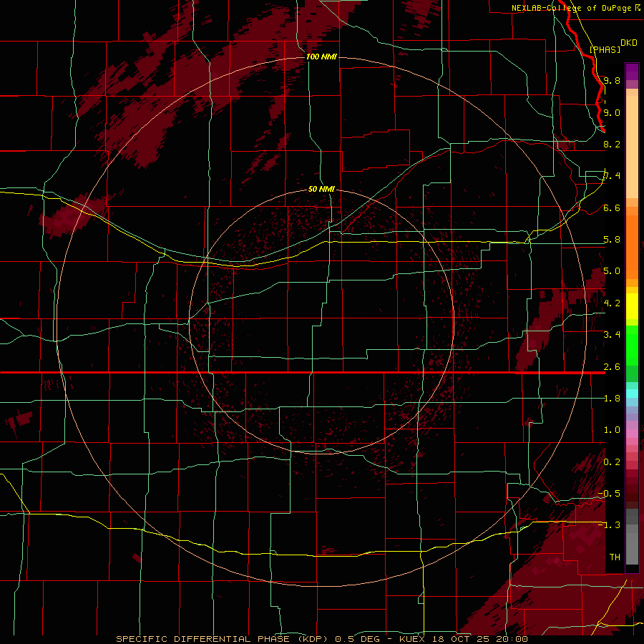Click the 5.8 legend value

click(x=612, y=240)
